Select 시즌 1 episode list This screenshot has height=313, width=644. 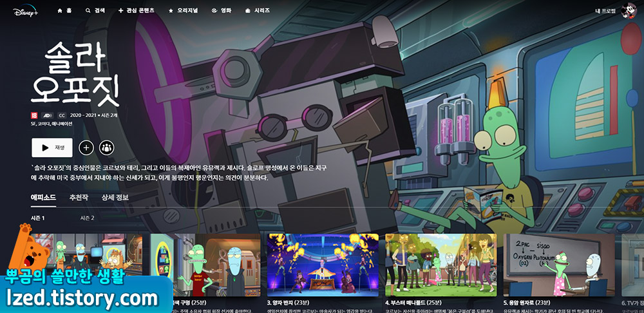tap(38, 218)
